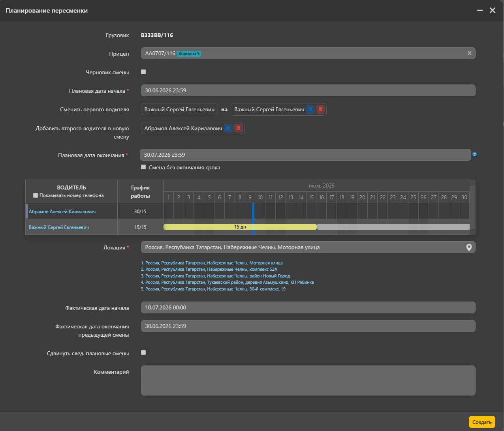Open the Плановая дата окончания date field

coord(305,155)
